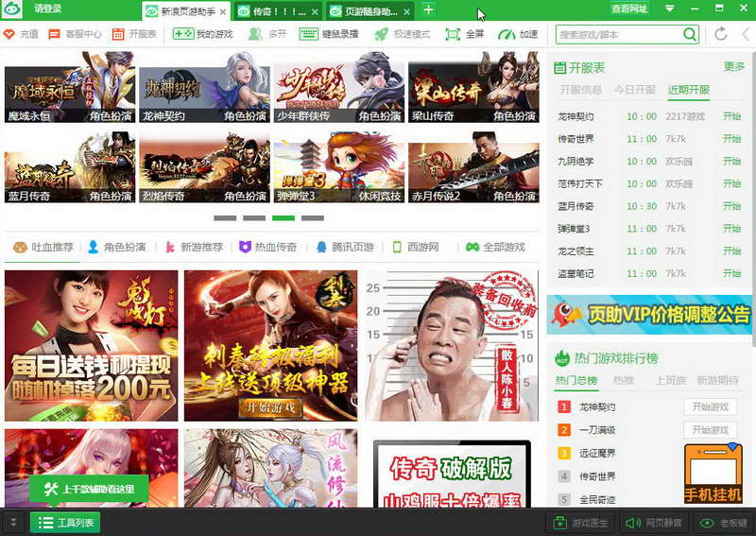756x536 pixels.
Task: Click 开始 for 传奇世界 server row
Action: click(731, 139)
